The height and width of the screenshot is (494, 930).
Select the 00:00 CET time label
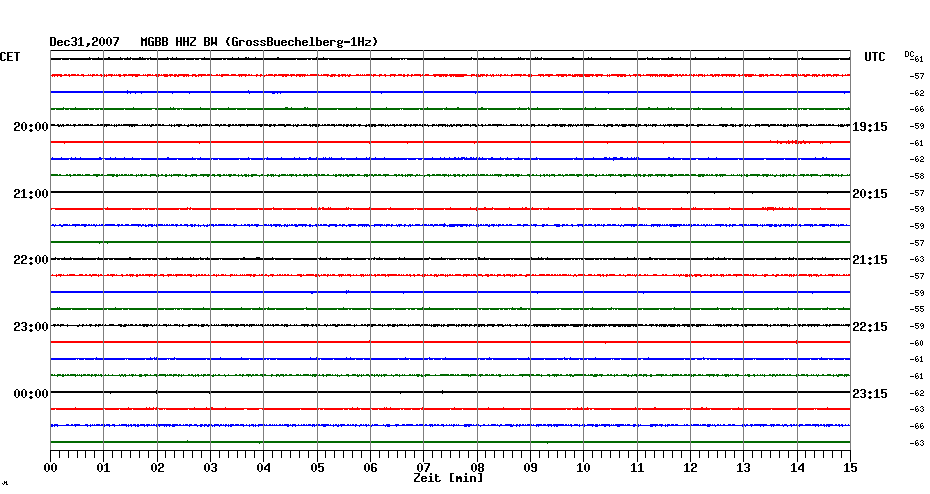(x=31, y=394)
